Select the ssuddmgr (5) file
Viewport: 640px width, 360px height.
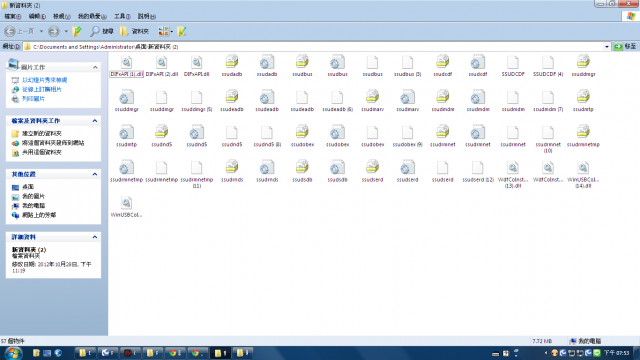pyautogui.click(x=197, y=101)
